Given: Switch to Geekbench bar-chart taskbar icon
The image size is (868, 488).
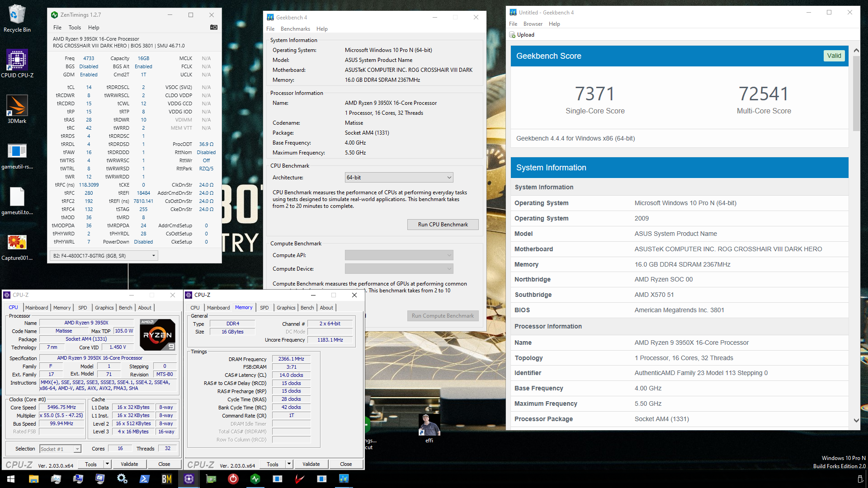Looking at the screenshot, I should (x=344, y=479).
